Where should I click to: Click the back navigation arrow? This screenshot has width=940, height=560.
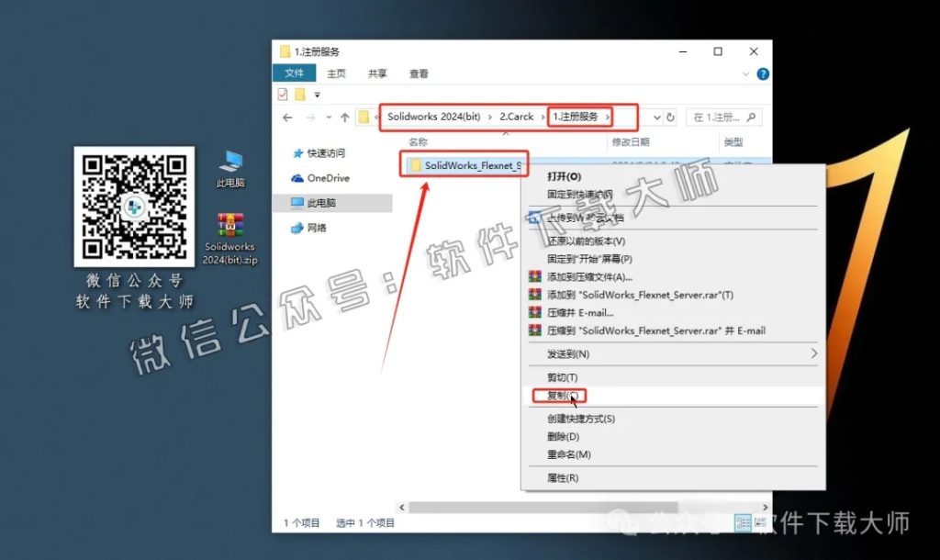[x=287, y=117]
